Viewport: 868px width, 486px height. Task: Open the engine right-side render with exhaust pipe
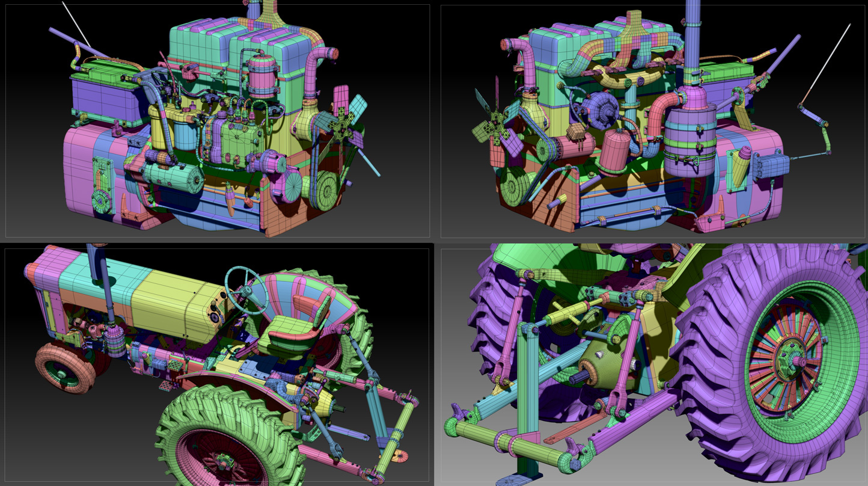(652, 121)
